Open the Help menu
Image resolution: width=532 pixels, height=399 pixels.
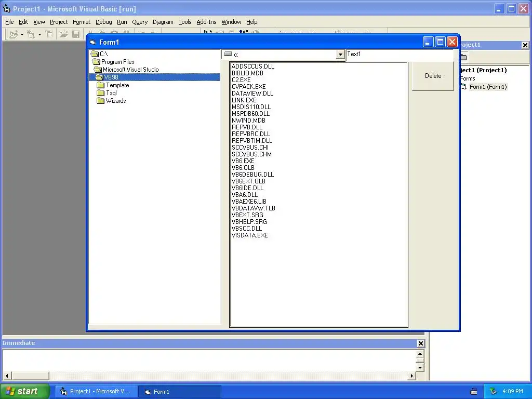pyautogui.click(x=252, y=22)
